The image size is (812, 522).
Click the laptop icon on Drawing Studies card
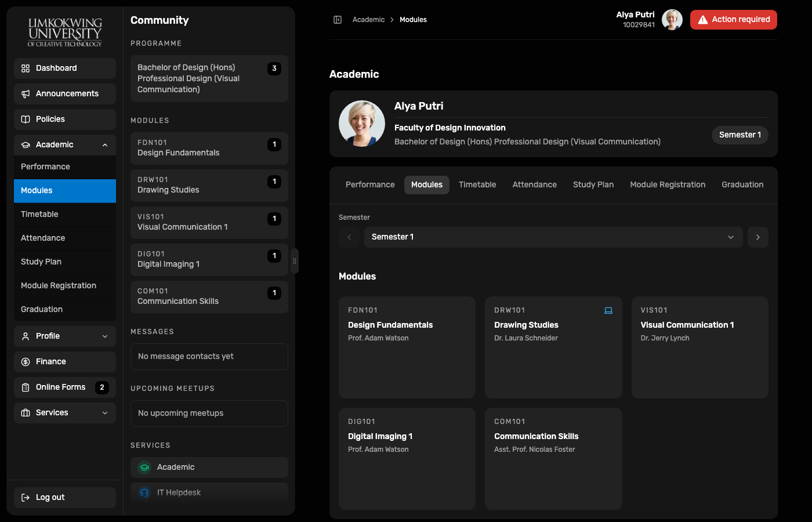(x=608, y=311)
